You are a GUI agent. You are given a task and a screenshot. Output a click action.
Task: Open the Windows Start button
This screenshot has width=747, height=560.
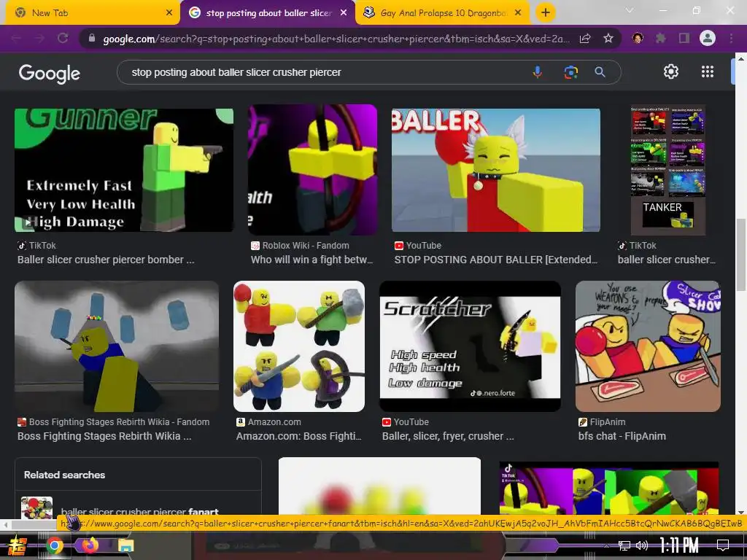coord(18,545)
